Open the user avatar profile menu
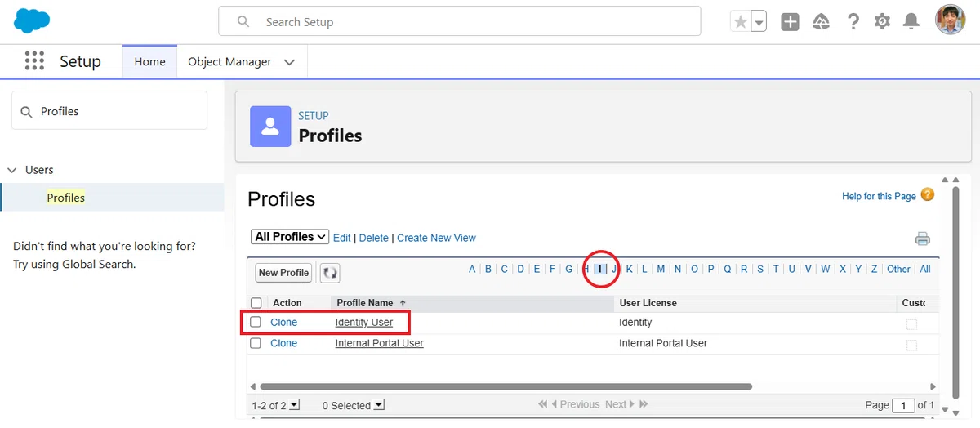980x428 pixels. tap(950, 20)
